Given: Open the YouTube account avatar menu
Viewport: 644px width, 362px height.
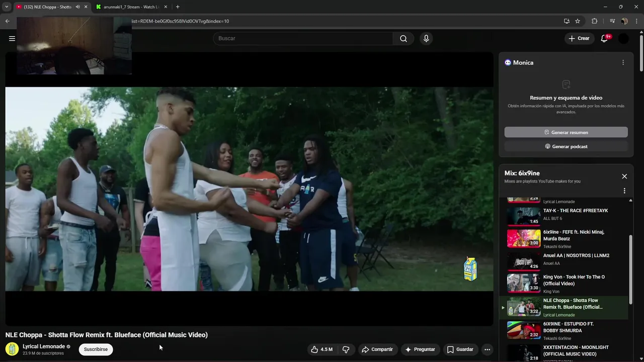Looking at the screenshot, I should (x=623, y=39).
